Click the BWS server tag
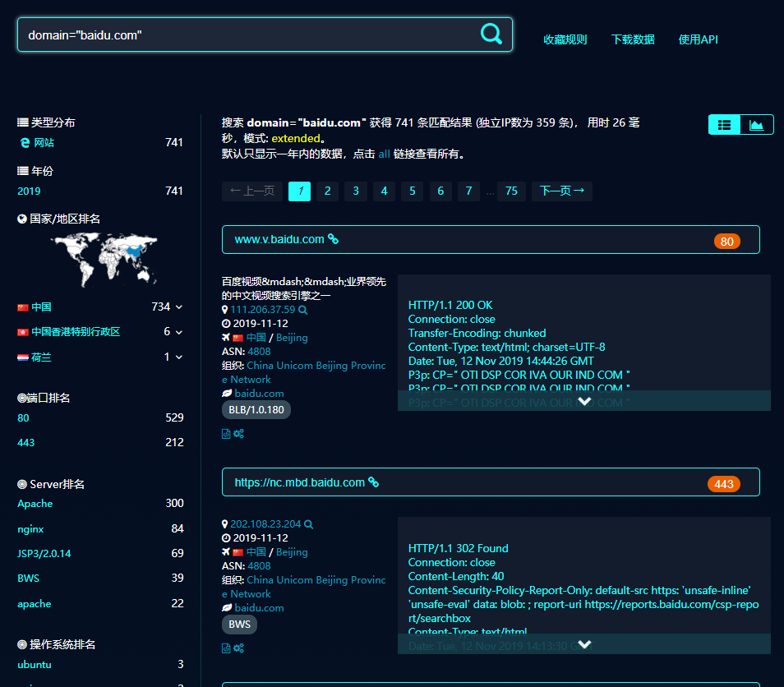 click(x=239, y=625)
